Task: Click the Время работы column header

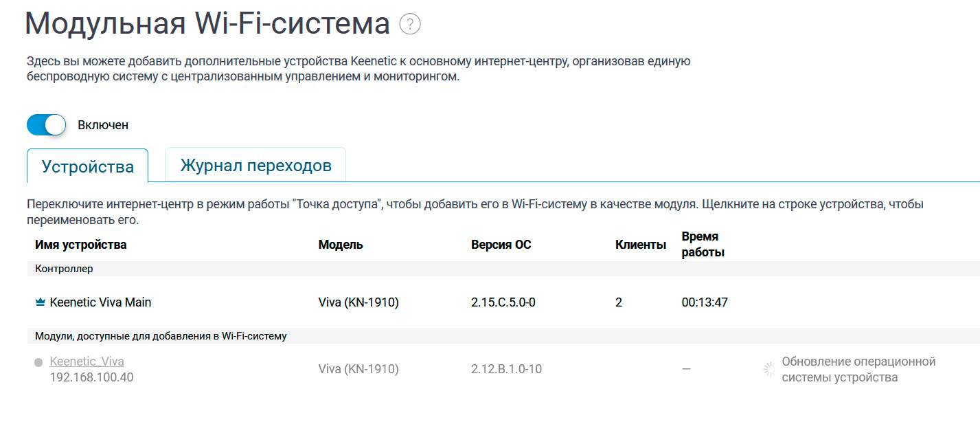Action: pyautogui.click(x=703, y=244)
